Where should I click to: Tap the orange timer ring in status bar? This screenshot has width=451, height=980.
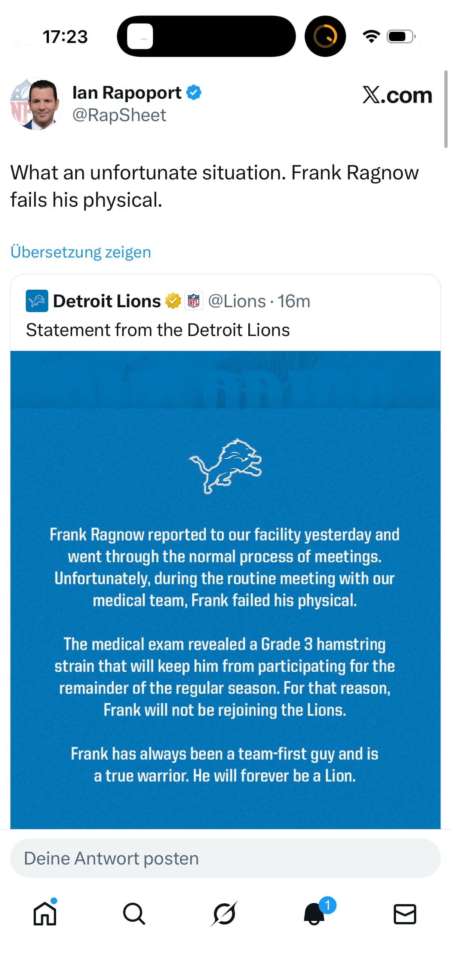pos(325,37)
